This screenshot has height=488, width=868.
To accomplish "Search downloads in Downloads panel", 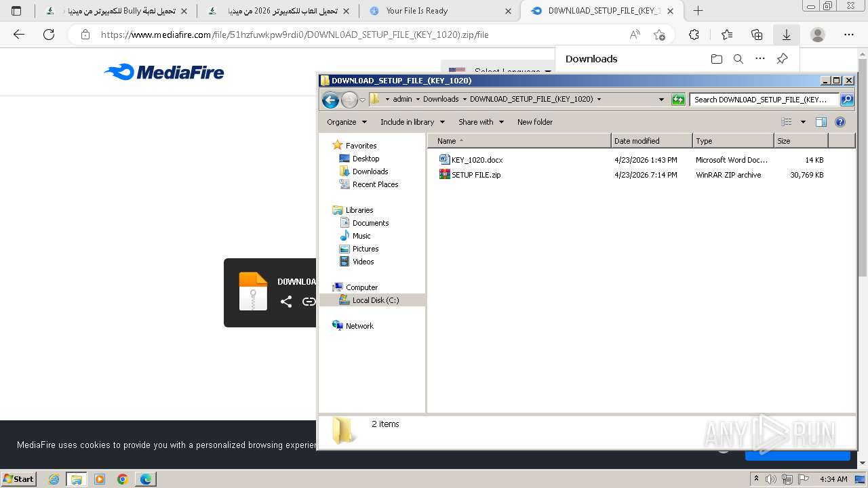I will click(738, 59).
